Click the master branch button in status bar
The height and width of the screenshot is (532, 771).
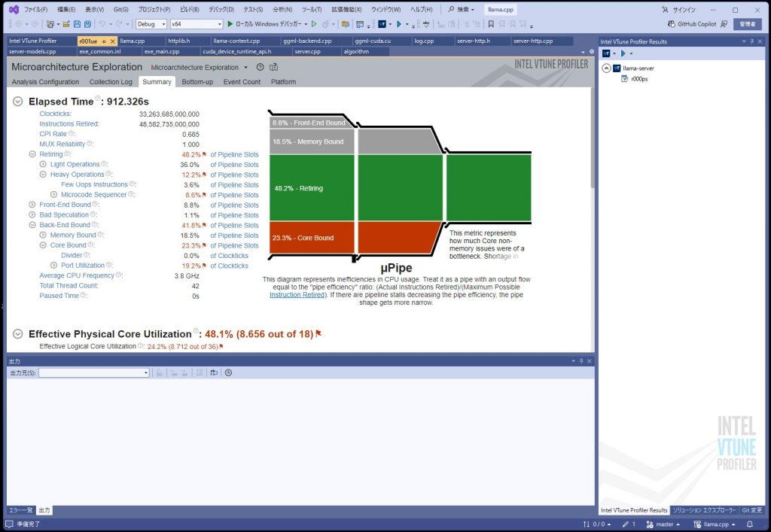tap(663, 524)
